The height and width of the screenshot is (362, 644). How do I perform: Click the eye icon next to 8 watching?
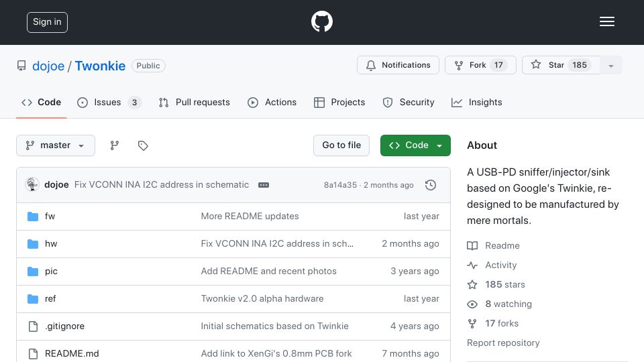472,304
